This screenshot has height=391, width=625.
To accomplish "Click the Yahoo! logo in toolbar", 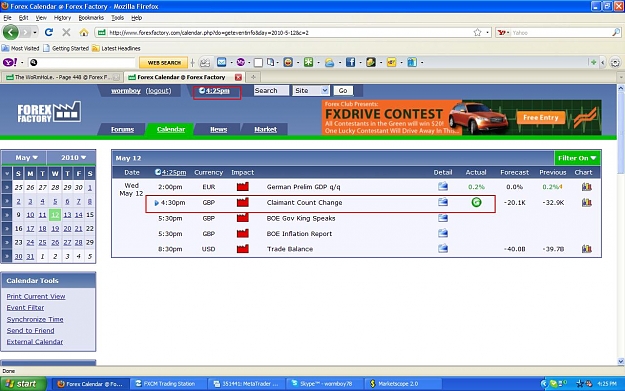I will [x=10, y=62].
